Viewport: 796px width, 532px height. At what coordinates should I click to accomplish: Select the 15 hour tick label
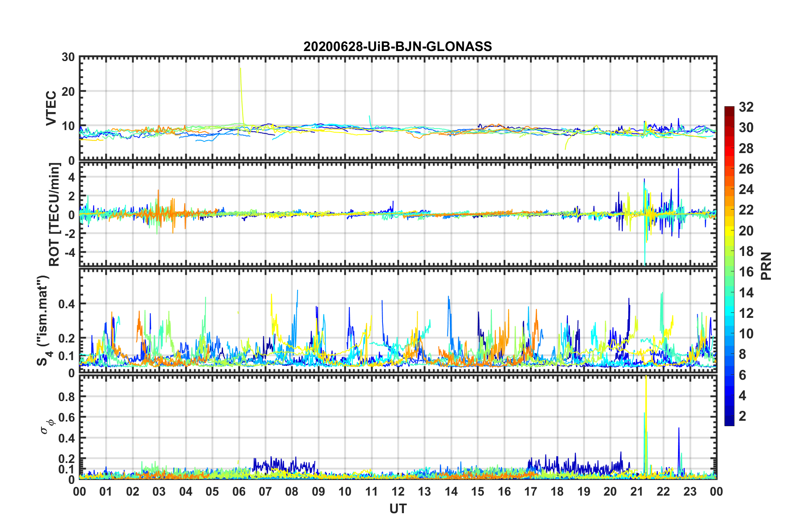point(478,491)
